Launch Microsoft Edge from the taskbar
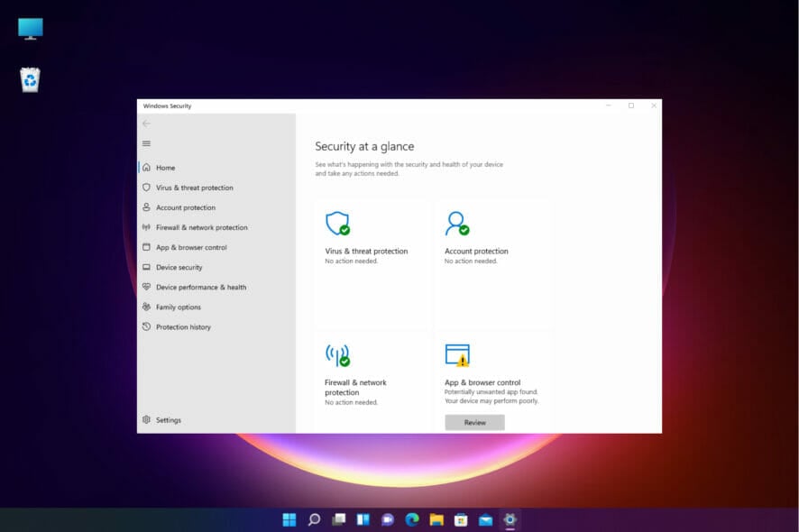 coord(412,519)
